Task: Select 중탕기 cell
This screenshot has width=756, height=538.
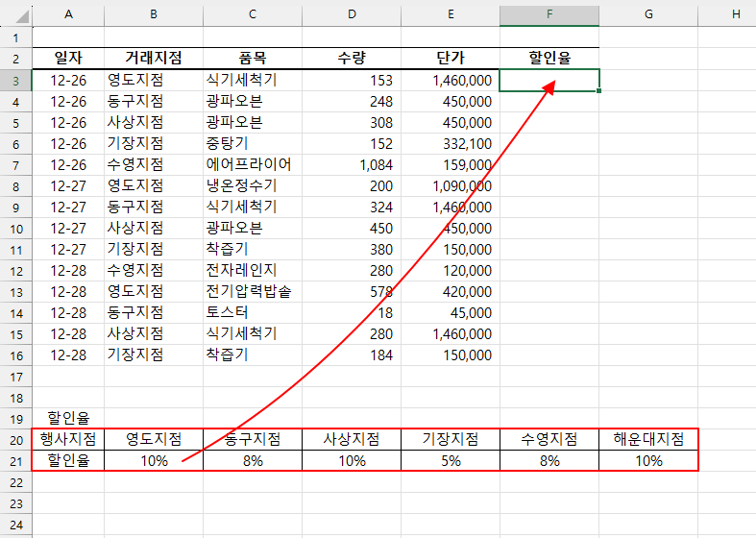Action: pos(253,144)
